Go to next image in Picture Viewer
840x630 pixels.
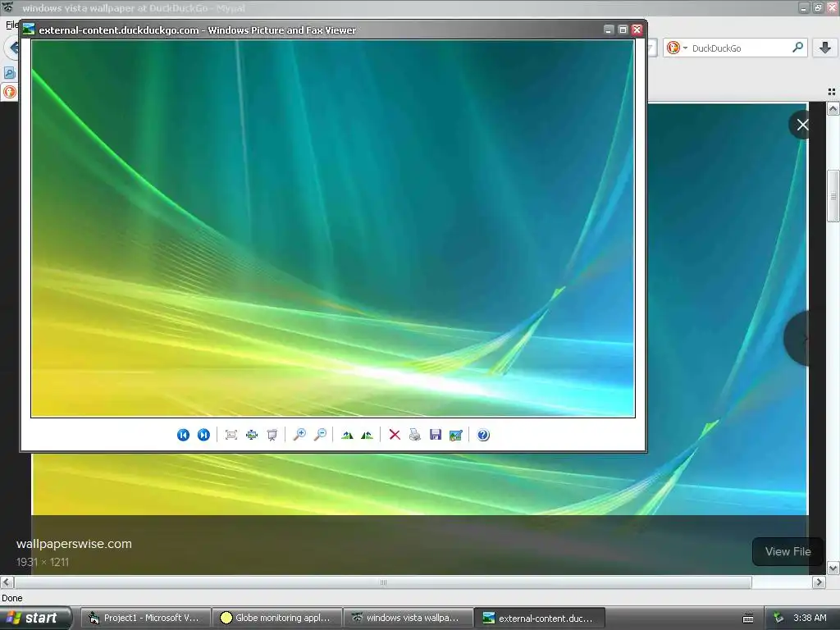pos(203,435)
